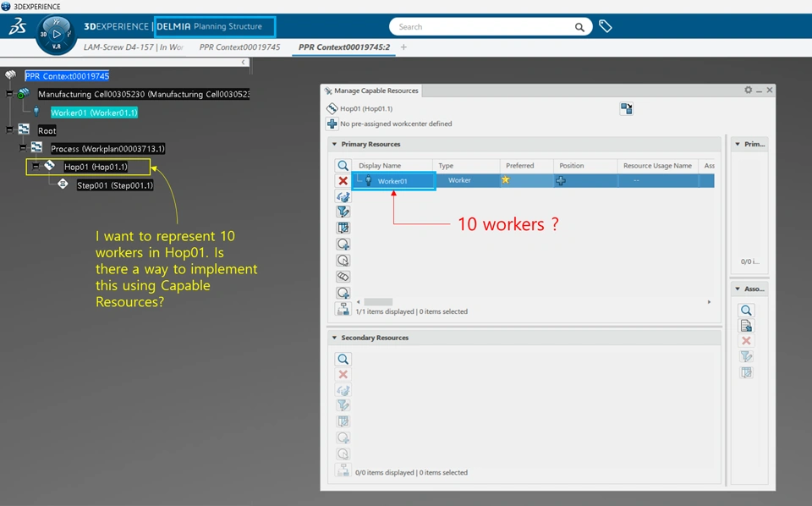Image resolution: width=812 pixels, height=506 pixels.
Task: Open the 3DEXPERIENCE compass
Action: tap(57, 35)
